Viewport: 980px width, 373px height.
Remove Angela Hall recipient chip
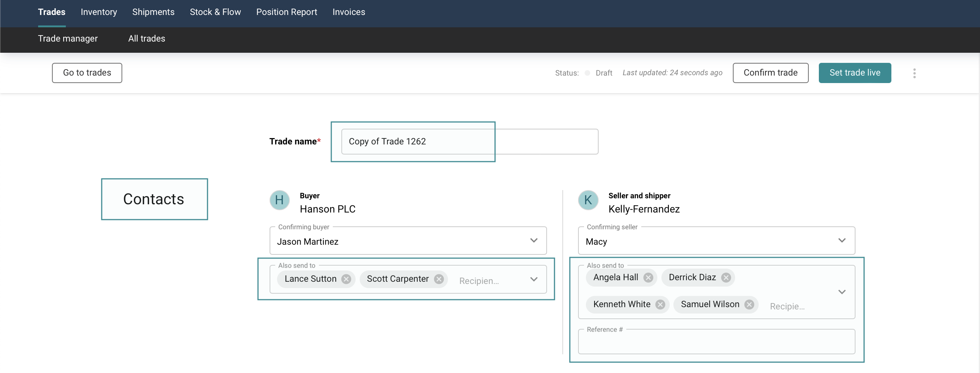pos(648,278)
